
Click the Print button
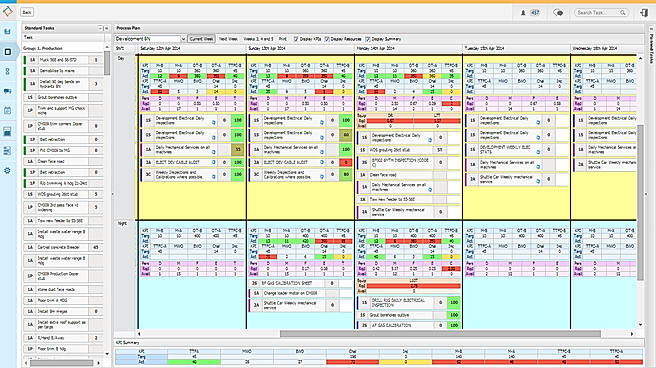[x=283, y=39]
